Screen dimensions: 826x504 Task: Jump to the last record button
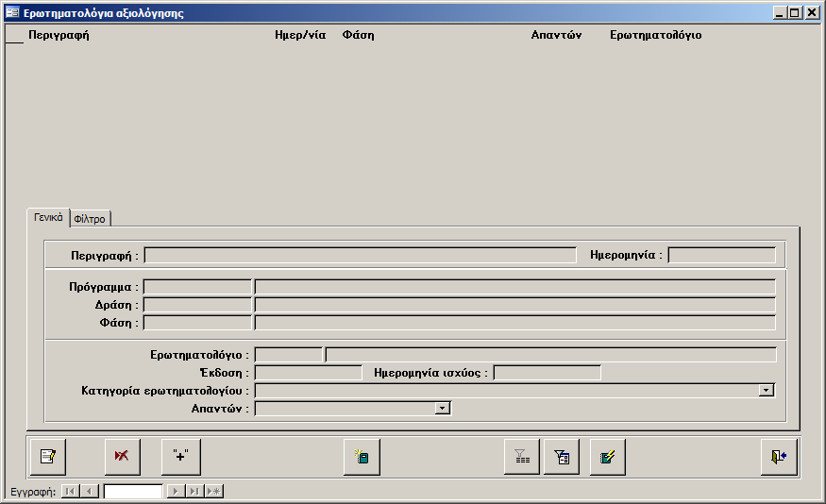tap(194, 492)
